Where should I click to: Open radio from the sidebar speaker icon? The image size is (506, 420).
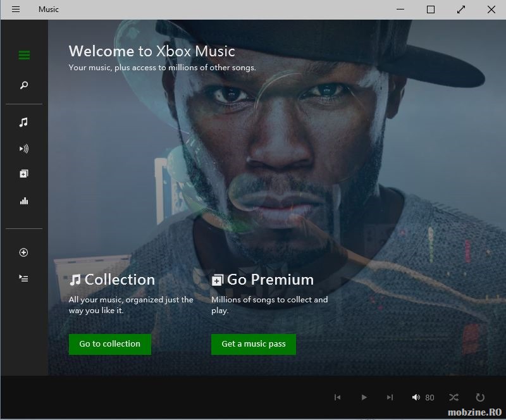(24, 149)
